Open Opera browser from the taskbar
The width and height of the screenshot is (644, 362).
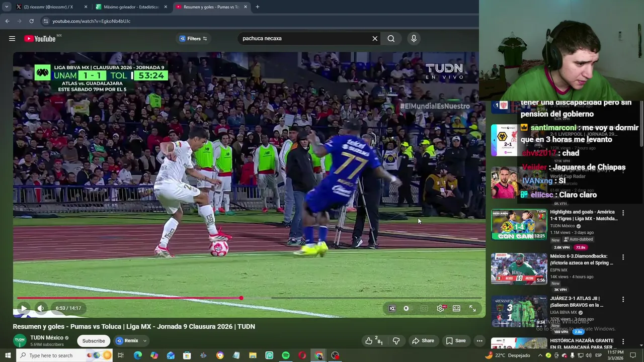coord(302,355)
